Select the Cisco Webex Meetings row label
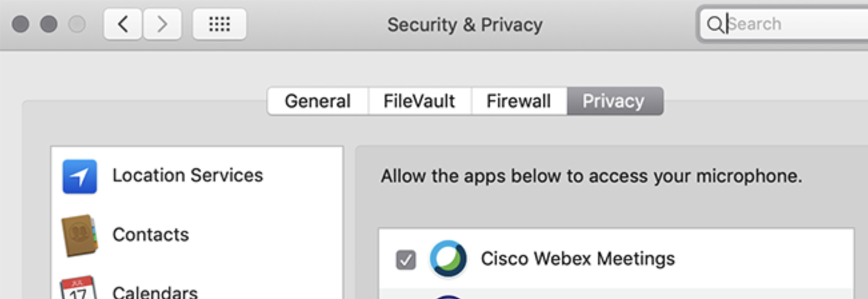Viewport: 868px width, 299px height. pyautogui.click(x=577, y=259)
